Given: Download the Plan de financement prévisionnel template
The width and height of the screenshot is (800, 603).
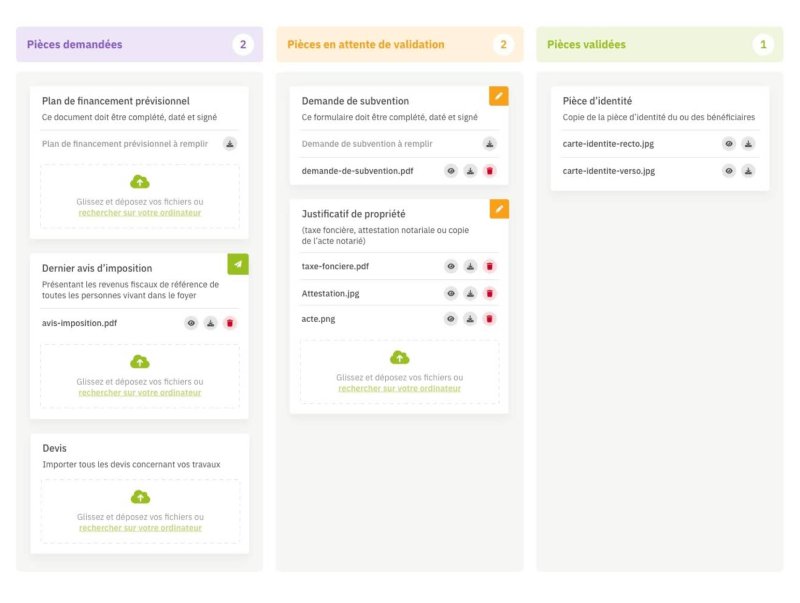Looking at the screenshot, I should tap(230, 144).
